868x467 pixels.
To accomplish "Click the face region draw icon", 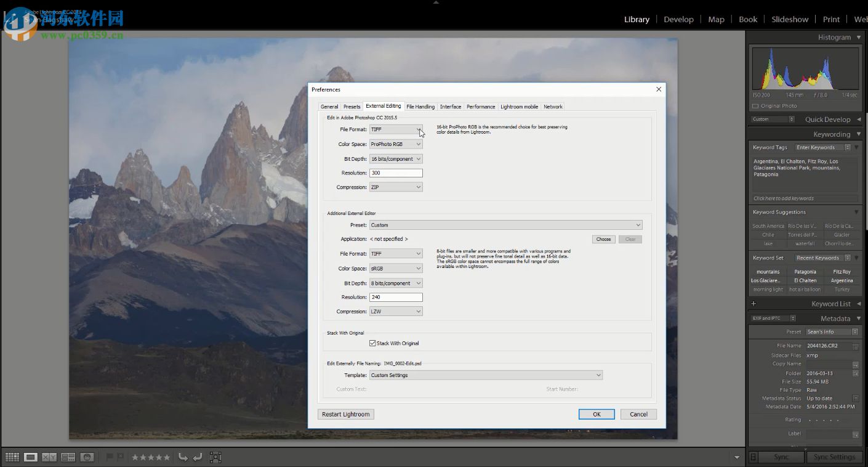I will coord(215,457).
